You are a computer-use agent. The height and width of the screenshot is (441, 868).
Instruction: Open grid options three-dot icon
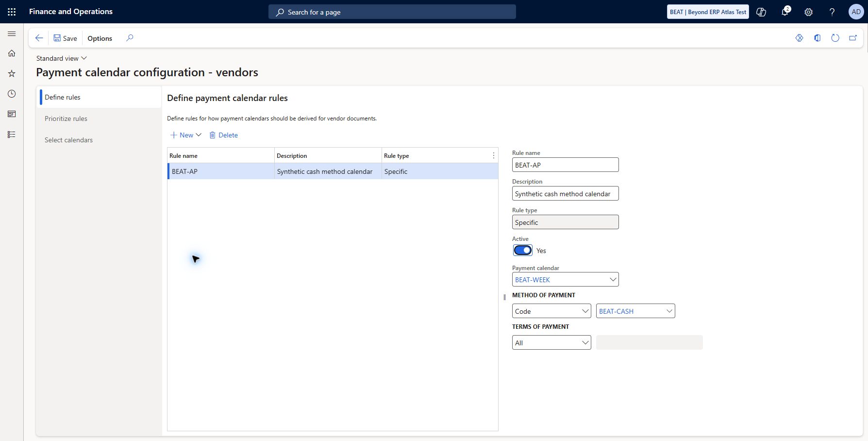click(494, 155)
